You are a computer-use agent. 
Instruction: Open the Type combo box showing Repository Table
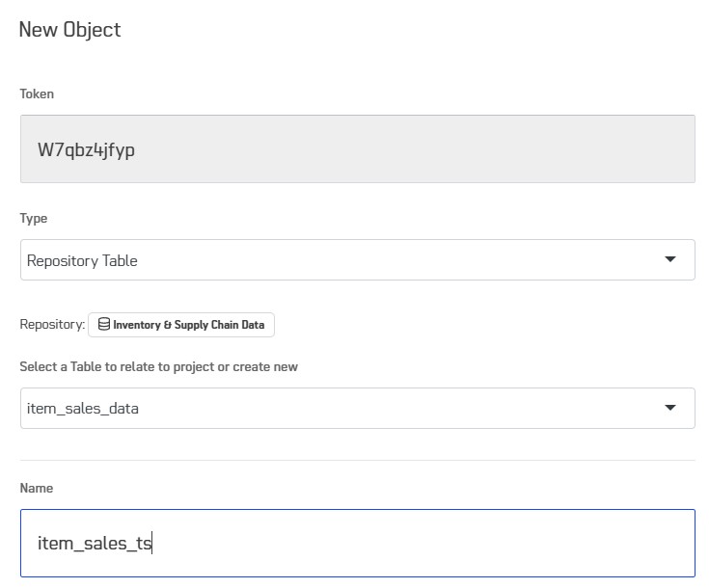point(357,260)
